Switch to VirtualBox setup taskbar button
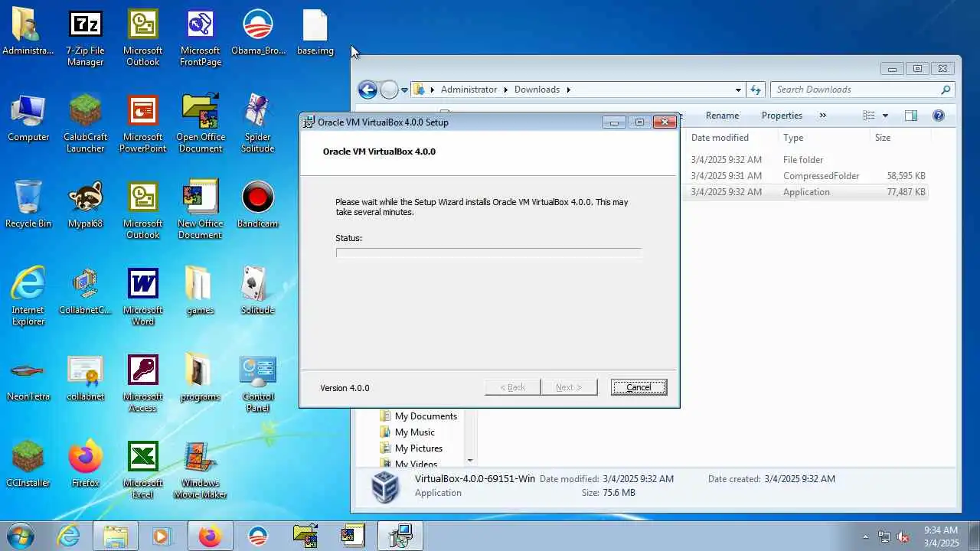The image size is (980, 551). pos(400,536)
